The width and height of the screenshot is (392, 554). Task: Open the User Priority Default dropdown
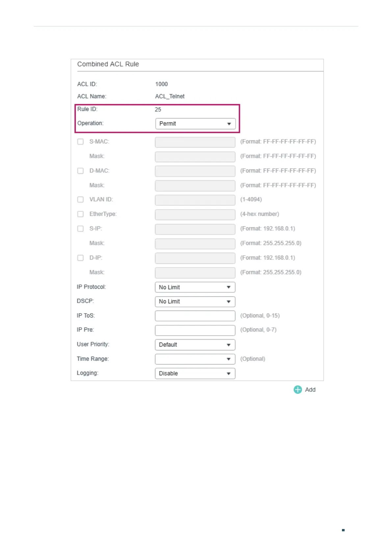[195, 345]
